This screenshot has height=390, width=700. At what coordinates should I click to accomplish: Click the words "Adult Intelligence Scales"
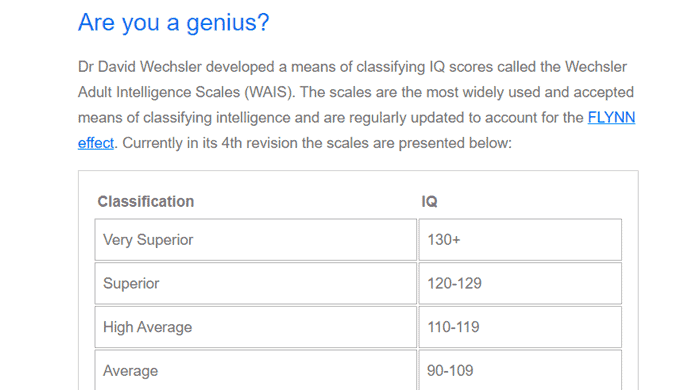tap(159, 92)
